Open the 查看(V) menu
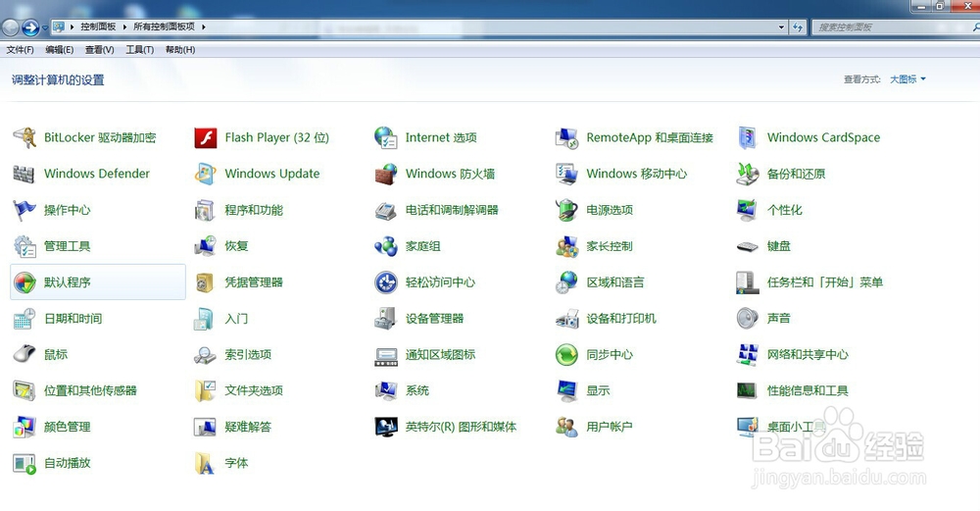This screenshot has height=511, width=980. [99, 50]
